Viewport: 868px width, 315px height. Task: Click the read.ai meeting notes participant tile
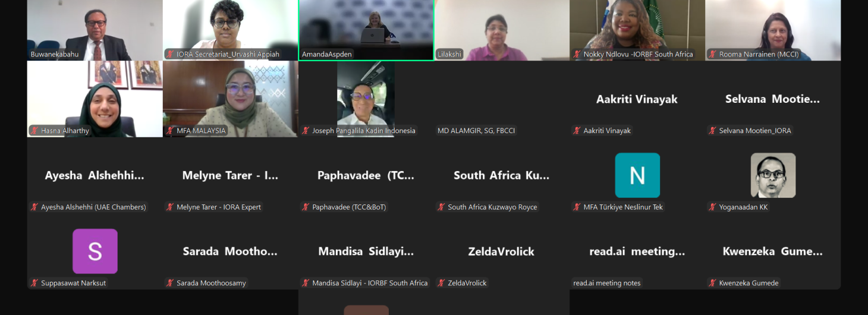pos(637,251)
